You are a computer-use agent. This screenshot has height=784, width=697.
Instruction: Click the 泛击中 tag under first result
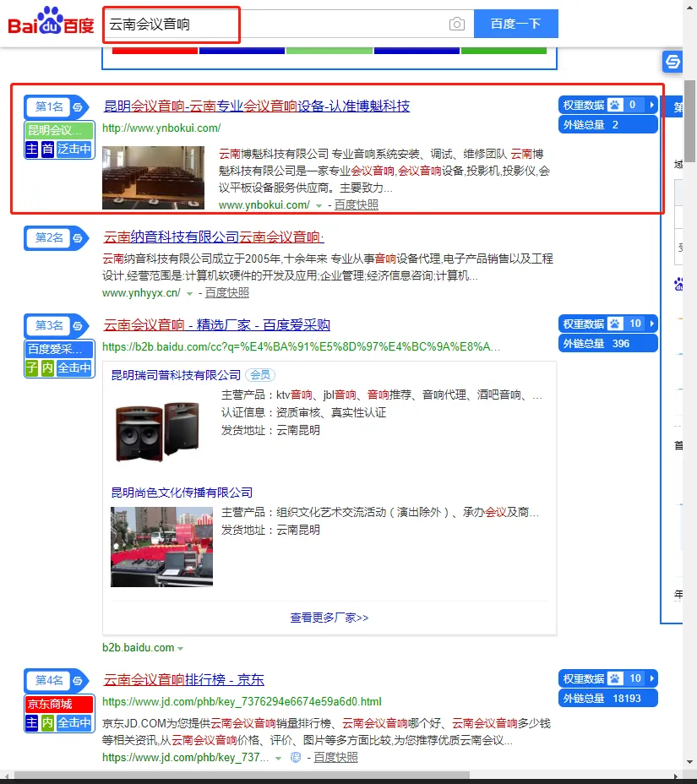[x=74, y=149]
